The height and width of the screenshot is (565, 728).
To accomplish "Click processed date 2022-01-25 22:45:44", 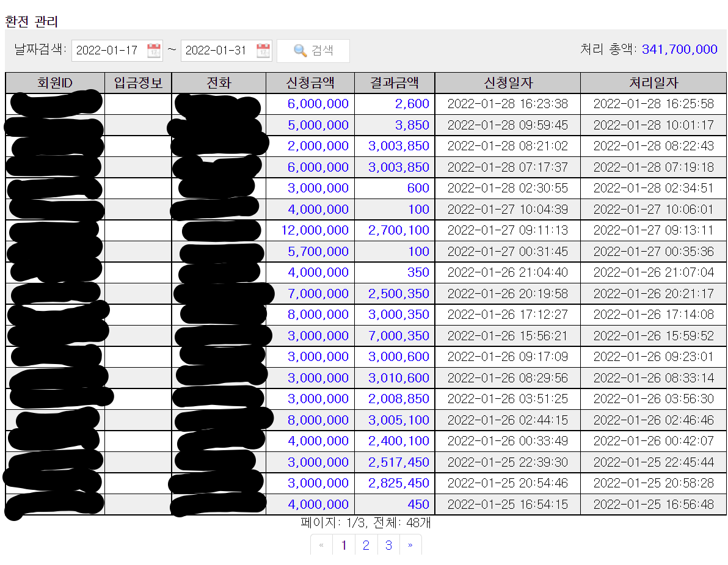I will pos(653,462).
